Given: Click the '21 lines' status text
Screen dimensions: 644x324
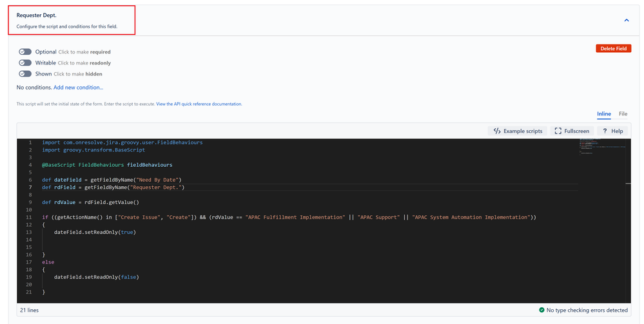Looking at the screenshot, I should 29,310.
